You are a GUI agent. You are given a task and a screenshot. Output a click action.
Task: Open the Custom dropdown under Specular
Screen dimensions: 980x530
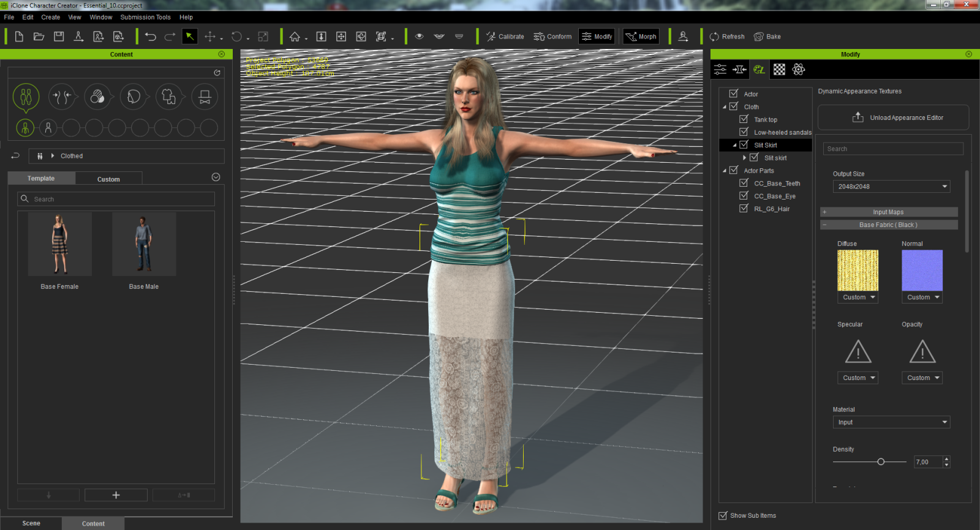click(x=858, y=378)
